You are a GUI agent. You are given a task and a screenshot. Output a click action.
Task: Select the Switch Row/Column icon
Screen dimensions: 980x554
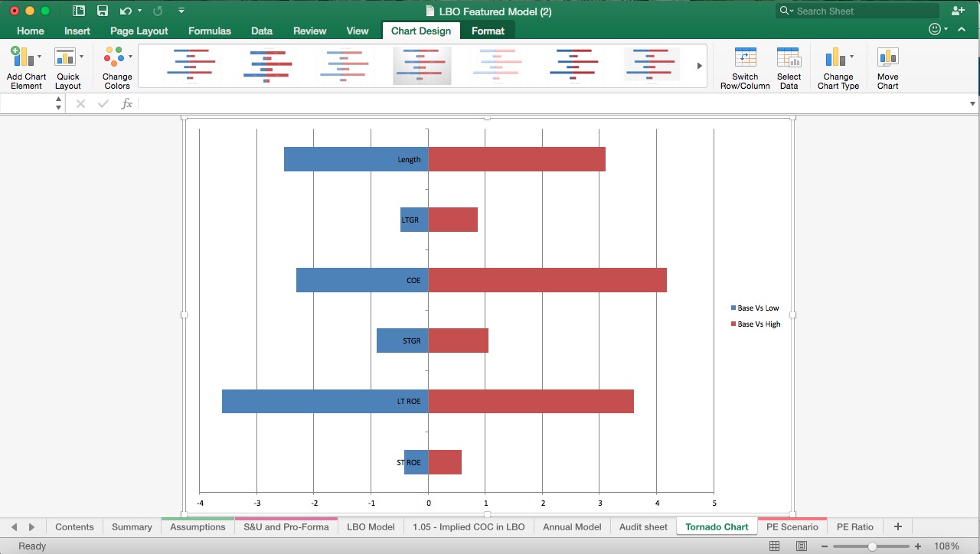[x=744, y=61]
